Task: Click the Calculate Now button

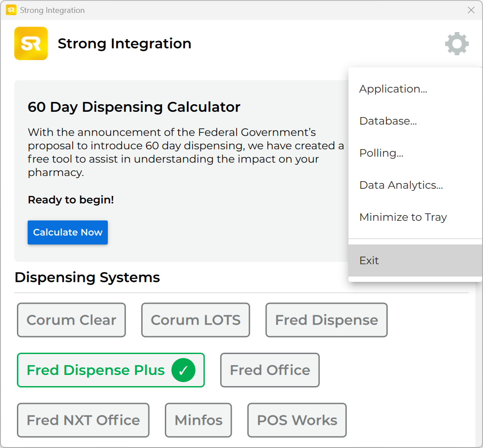Action: (x=68, y=232)
